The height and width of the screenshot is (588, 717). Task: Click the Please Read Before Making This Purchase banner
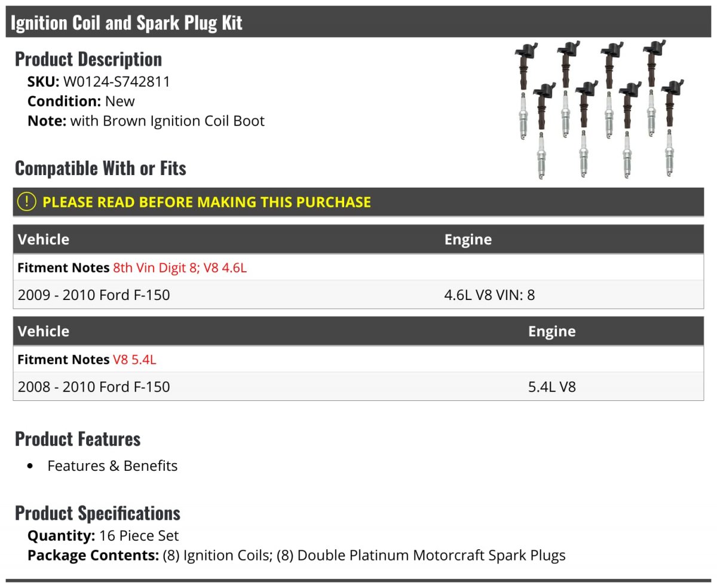click(x=358, y=202)
